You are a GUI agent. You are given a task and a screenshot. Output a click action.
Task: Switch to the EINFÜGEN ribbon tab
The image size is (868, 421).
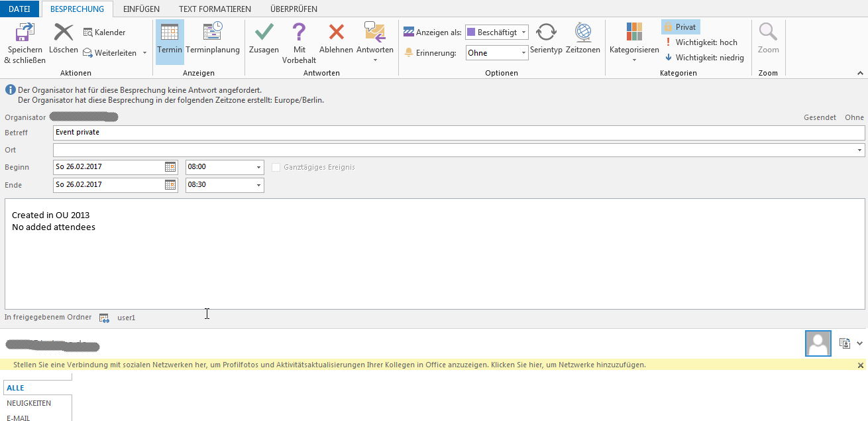(x=141, y=9)
